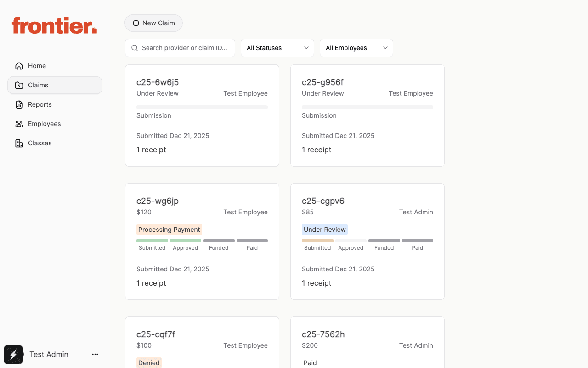Click the progress bar on claim c25-g956f
Screen dimensions: 588x368
coord(367,107)
